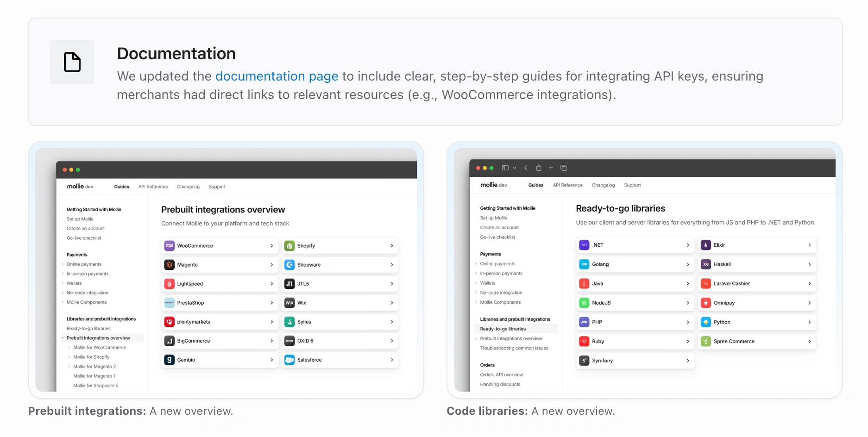Image resolution: width=868 pixels, height=437 pixels.
Task: Open Mollie for Magento 1 link
Action: (94, 376)
